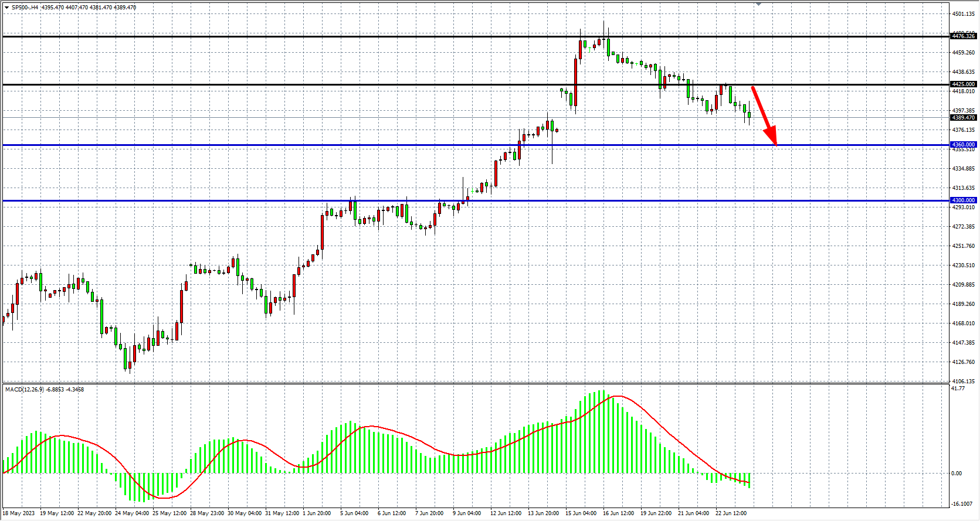This screenshot has height=521, width=980.
Task: Select the red downward arrow drawing
Action: (x=765, y=116)
